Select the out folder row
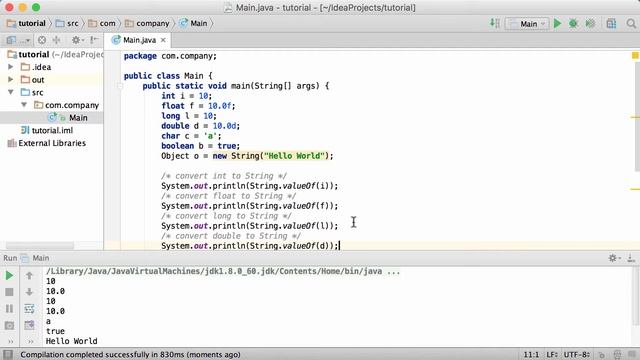The height and width of the screenshot is (360, 640). coord(51,80)
